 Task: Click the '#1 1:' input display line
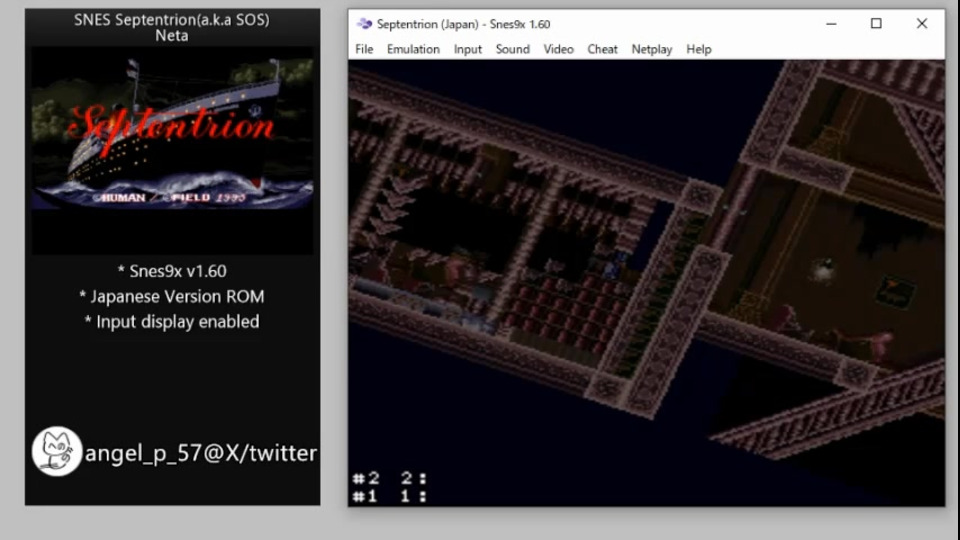389,496
